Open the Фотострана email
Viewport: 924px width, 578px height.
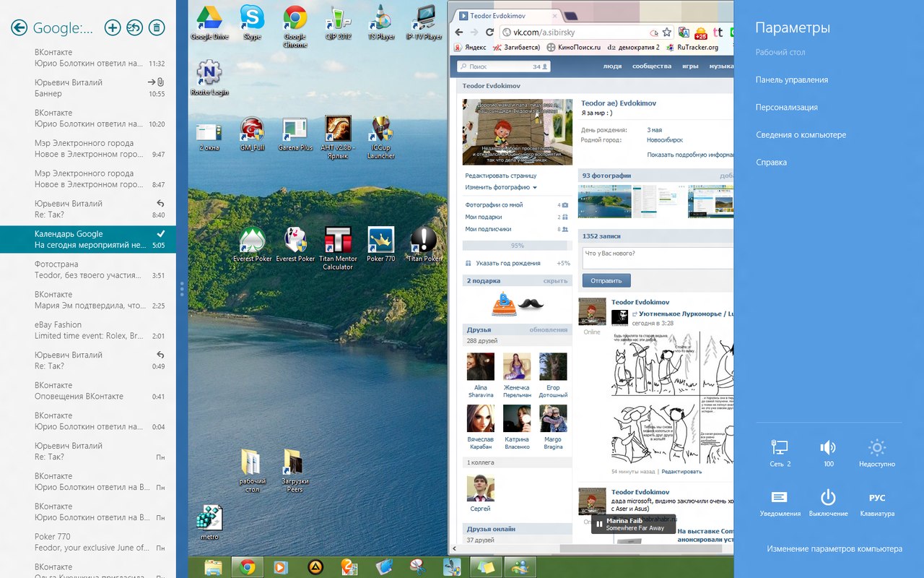pyautogui.click(x=88, y=269)
